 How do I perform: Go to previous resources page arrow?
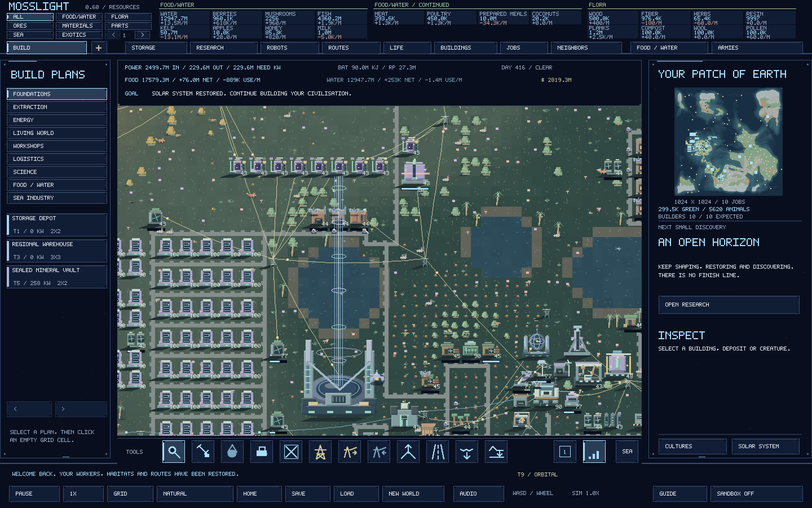point(113,35)
